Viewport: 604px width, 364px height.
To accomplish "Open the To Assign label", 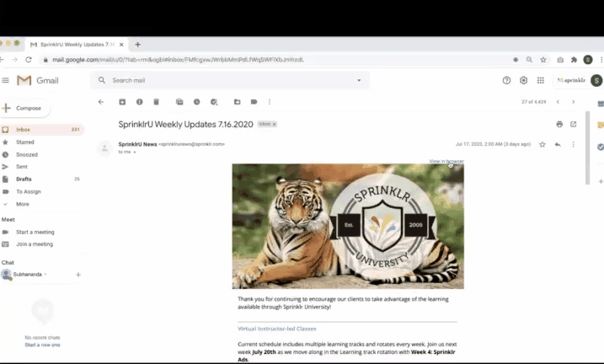I will (28, 191).
